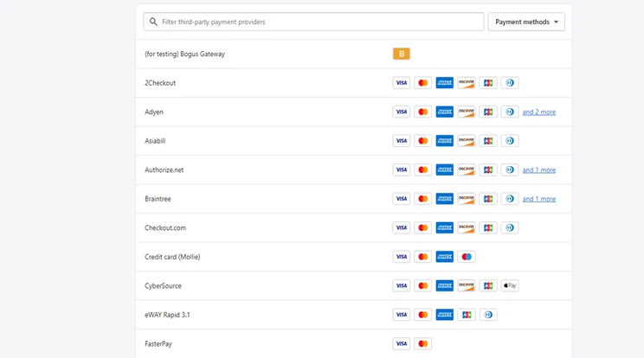Click the JCB icon in CyberSource row
Screen dimensions: 644x358
point(488,286)
